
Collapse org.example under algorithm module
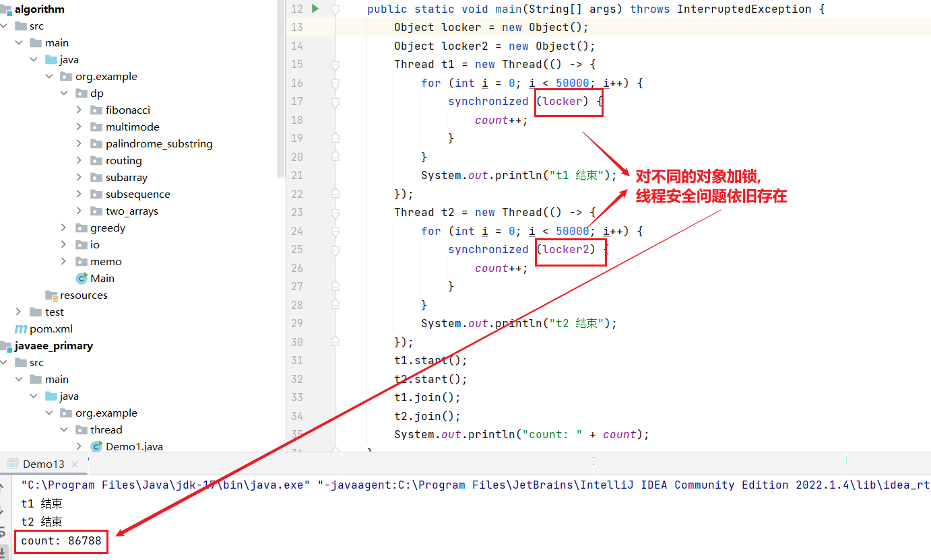click(x=49, y=76)
